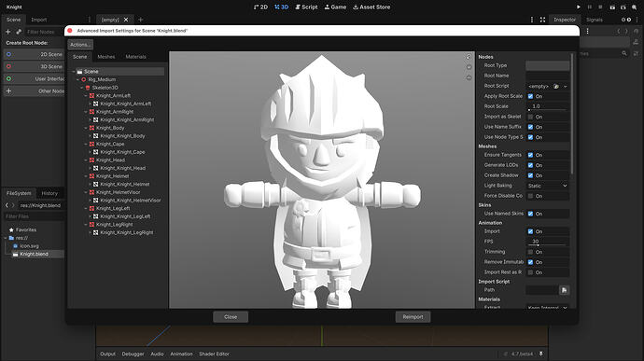Click the Knight_Helmet mesh instance icon
Screen dimensions: 644x361
tap(91, 176)
